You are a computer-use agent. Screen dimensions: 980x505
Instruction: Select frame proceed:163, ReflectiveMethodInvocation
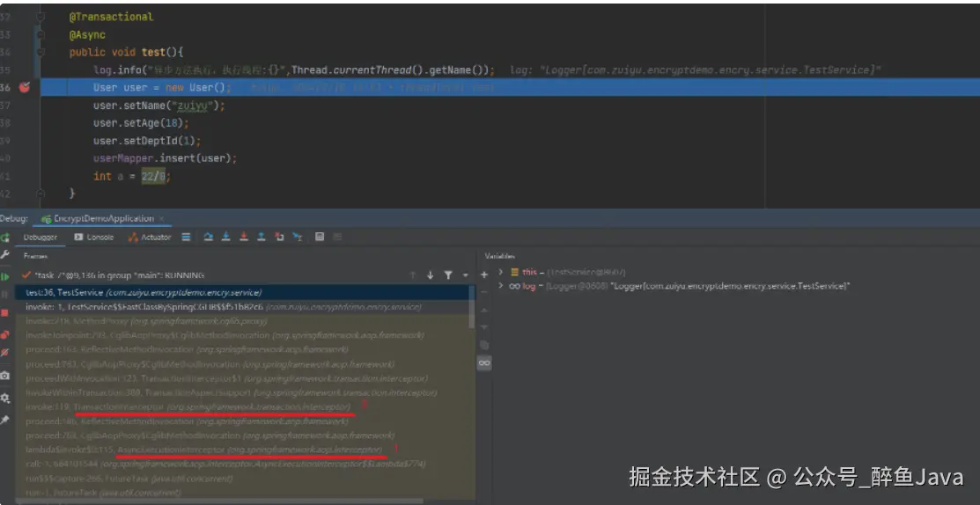(x=245, y=349)
